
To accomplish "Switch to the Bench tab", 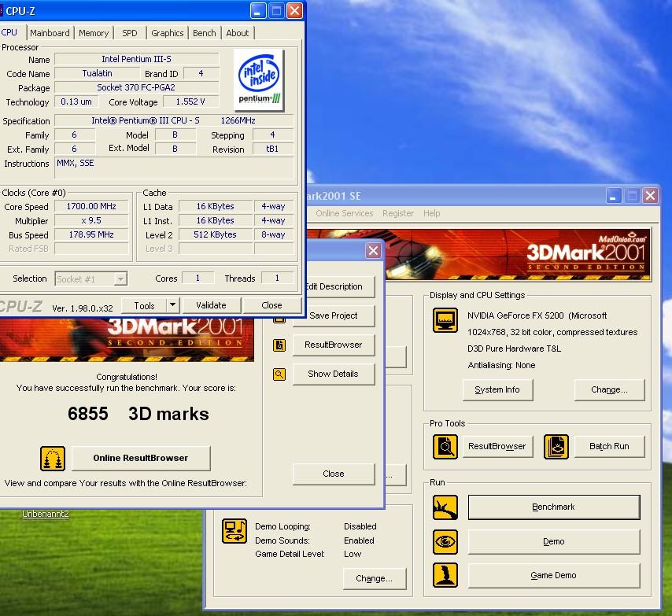I will point(205,33).
